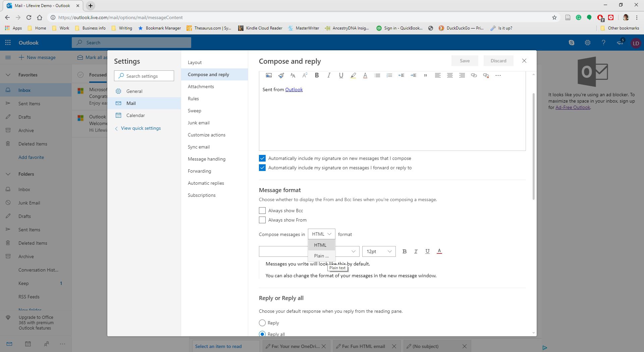This screenshot has width=644, height=352.
Task: Select General settings category
Action: click(x=144, y=91)
